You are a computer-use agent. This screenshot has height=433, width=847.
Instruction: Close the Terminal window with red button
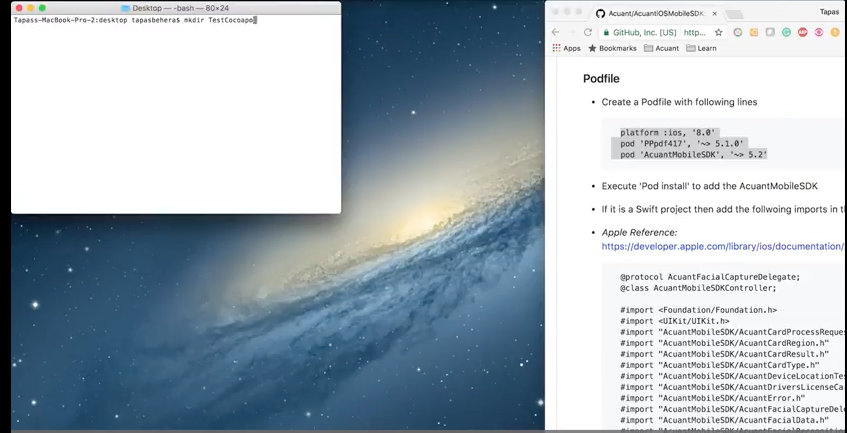pyautogui.click(x=19, y=8)
